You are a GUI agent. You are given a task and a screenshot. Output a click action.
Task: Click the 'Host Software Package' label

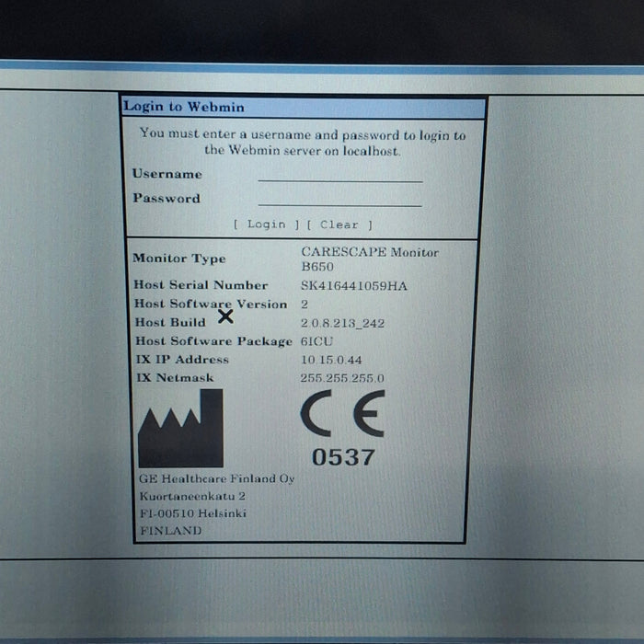pos(213,341)
